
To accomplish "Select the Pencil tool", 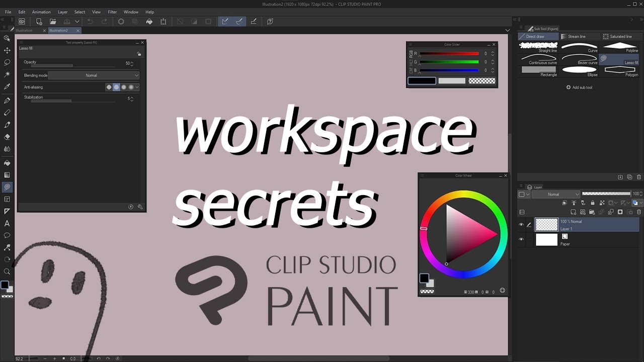I will coord(7,113).
